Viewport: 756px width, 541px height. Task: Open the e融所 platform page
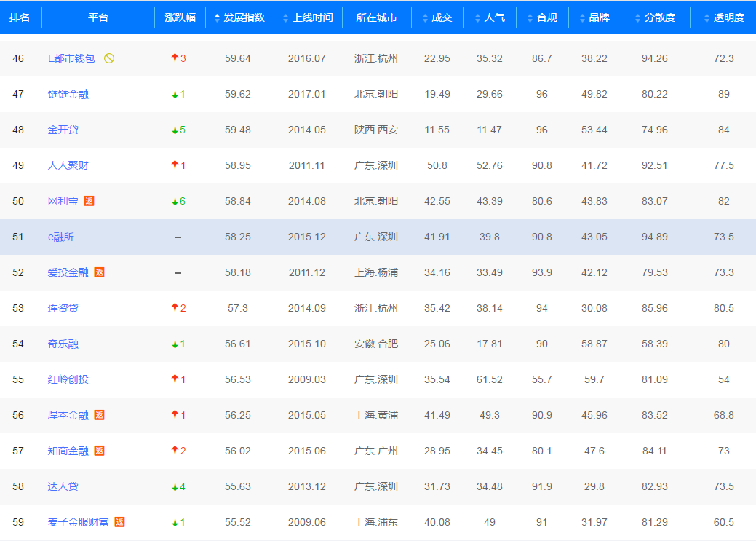click(x=60, y=237)
